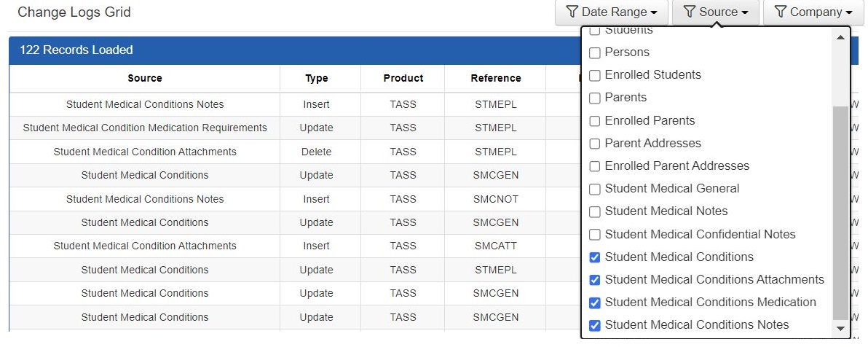Click the funnel icon on Company filter

click(781, 12)
